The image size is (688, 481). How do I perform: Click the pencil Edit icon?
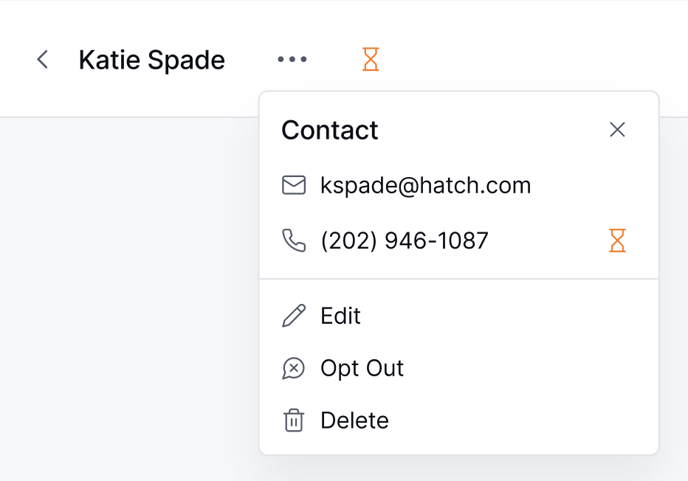click(293, 316)
